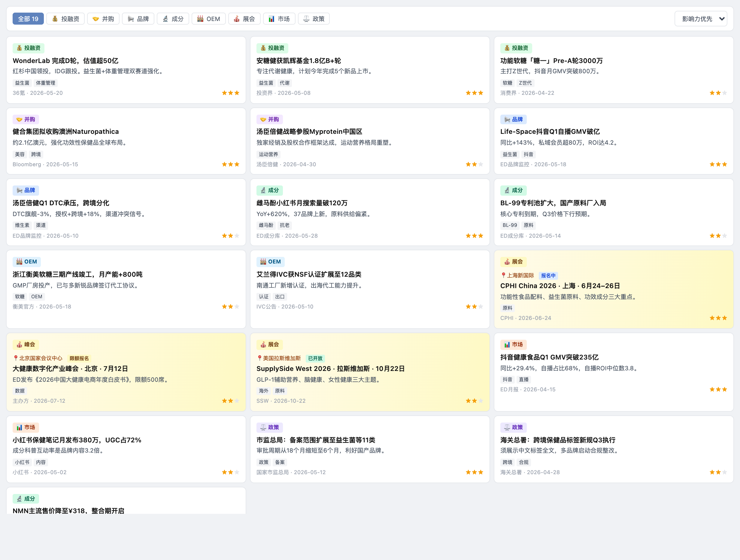The height and width of the screenshot is (560, 740).
Task: Filter by 并购 category
Action: pyautogui.click(x=103, y=19)
